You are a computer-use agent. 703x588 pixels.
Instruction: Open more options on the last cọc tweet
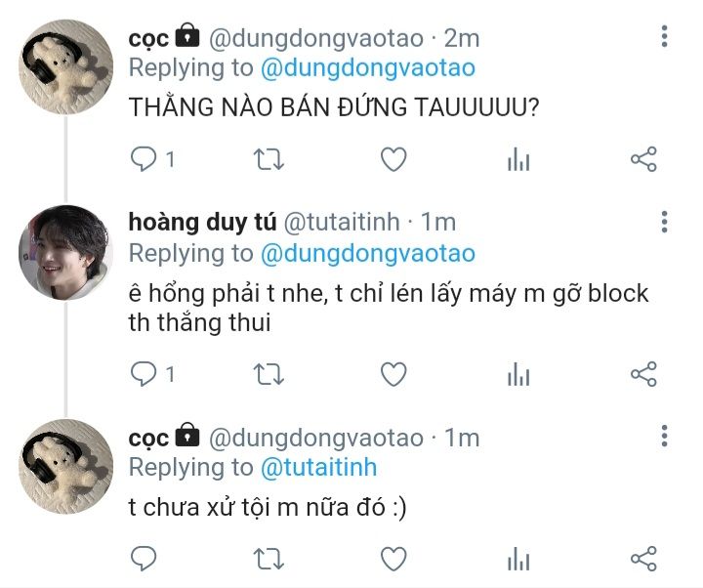pyautogui.click(x=665, y=436)
